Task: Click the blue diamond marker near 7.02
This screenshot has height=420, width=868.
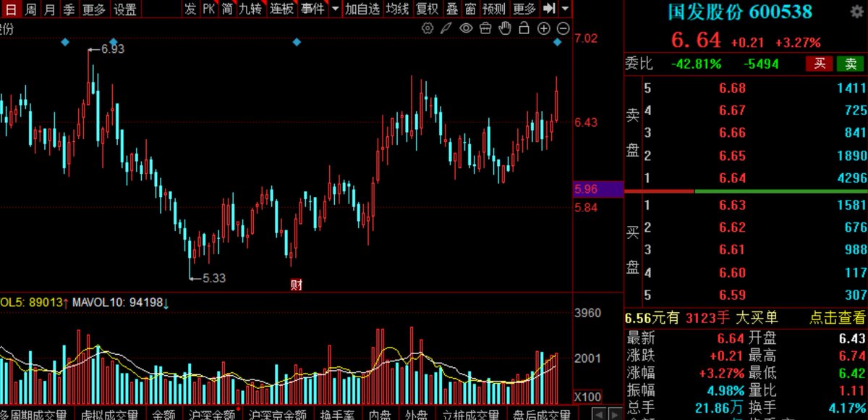Action: (558, 43)
